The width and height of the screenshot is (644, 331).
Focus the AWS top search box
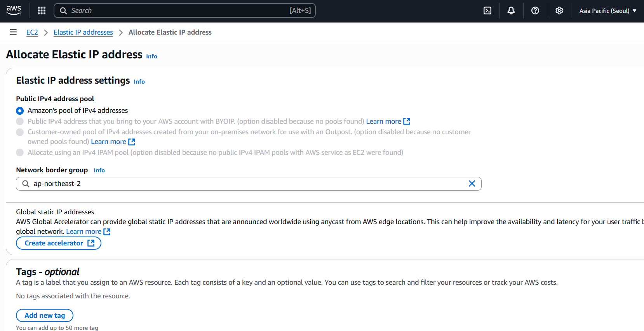184,11
